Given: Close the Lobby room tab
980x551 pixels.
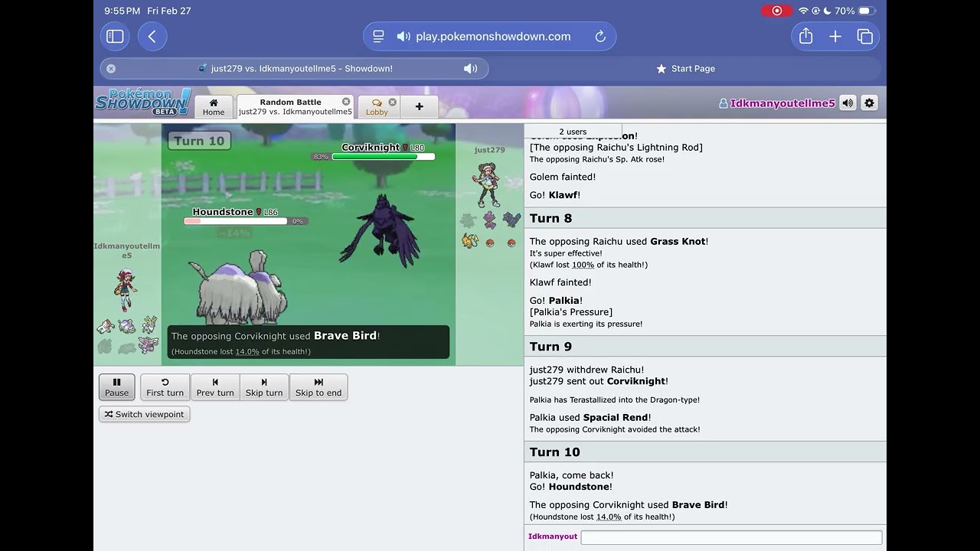Looking at the screenshot, I should click(393, 102).
